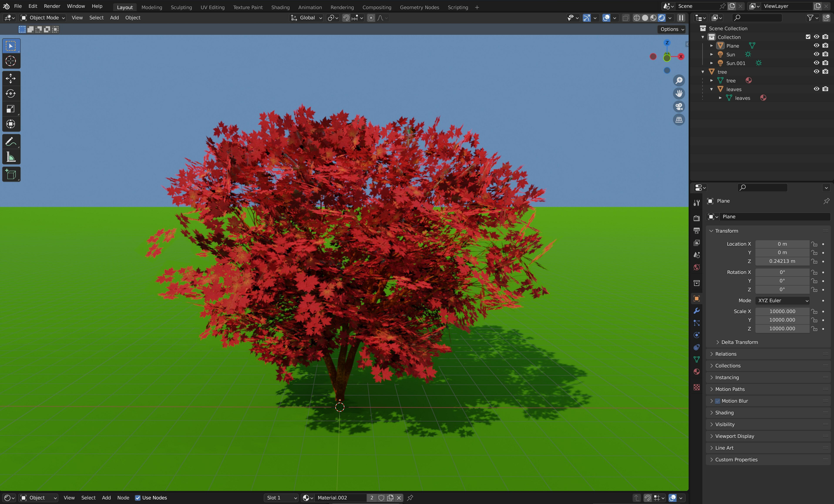Open the Material properties tab
The width and height of the screenshot is (834, 504).
click(x=697, y=372)
